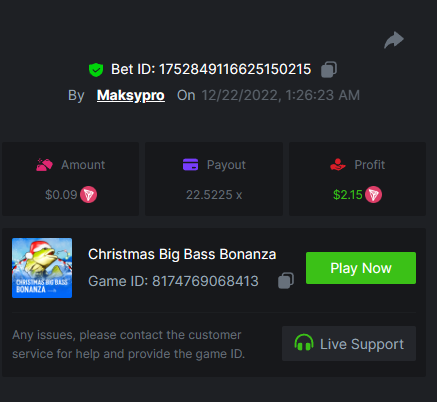Screen dimensions: 437x402
Task: Click the TRON coin icon beside $2.15 profit
Action: tap(373, 194)
